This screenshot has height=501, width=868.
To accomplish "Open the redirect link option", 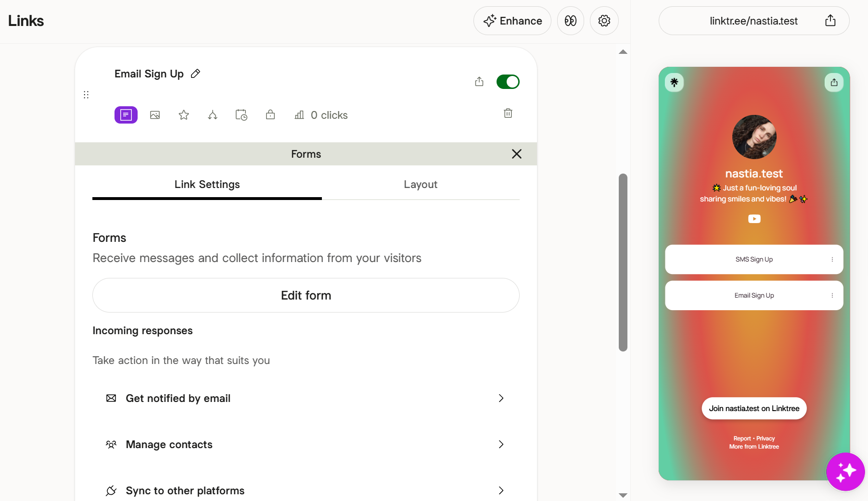I will (x=213, y=115).
